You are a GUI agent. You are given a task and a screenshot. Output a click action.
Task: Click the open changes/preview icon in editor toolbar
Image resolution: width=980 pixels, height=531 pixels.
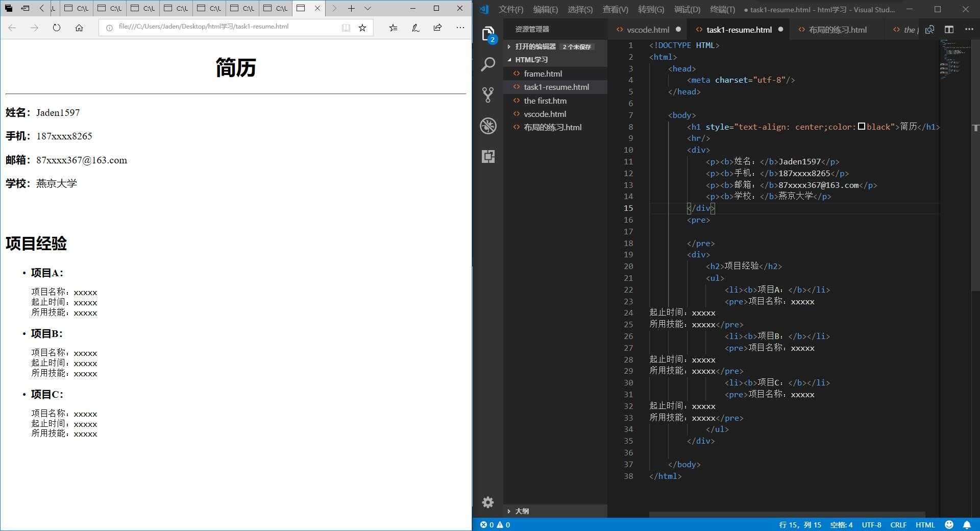point(930,30)
